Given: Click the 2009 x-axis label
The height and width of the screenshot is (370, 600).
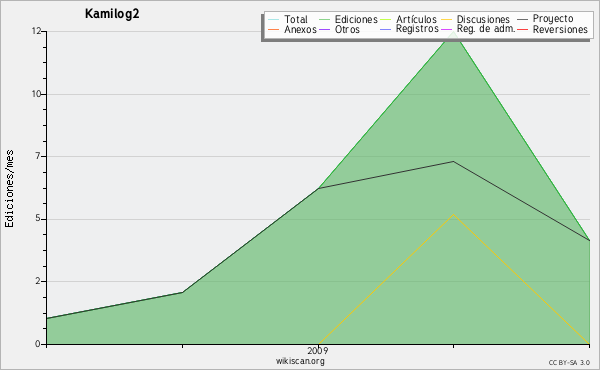Looking at the screenshot, I should pos(318,350).
